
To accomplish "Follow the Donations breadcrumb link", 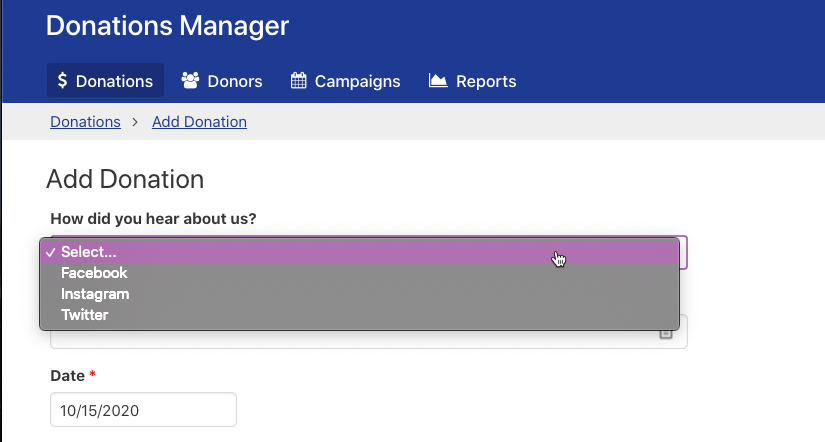I will [85, 122].
